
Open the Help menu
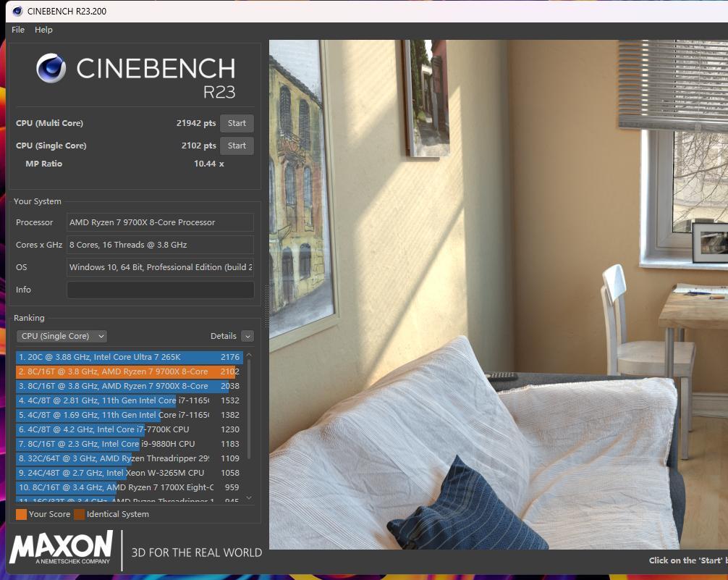click(43, 30)
